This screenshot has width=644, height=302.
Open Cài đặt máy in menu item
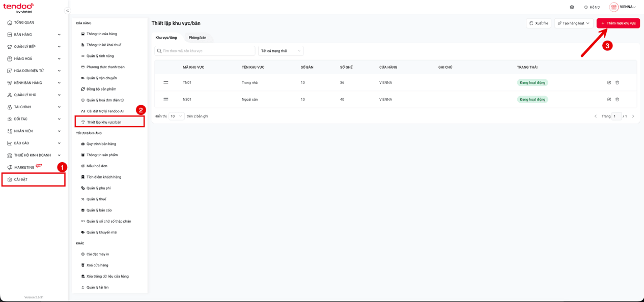click(x=98, y=254)
